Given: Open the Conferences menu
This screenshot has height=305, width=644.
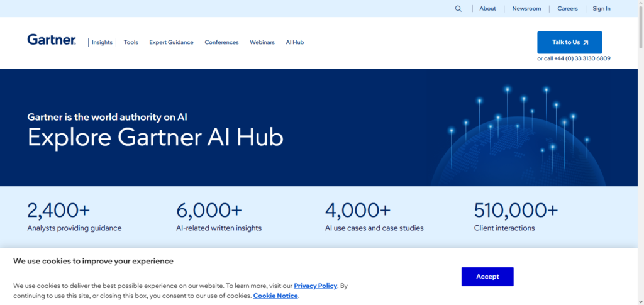Looking at the screenshot, I should coord(222,42).
